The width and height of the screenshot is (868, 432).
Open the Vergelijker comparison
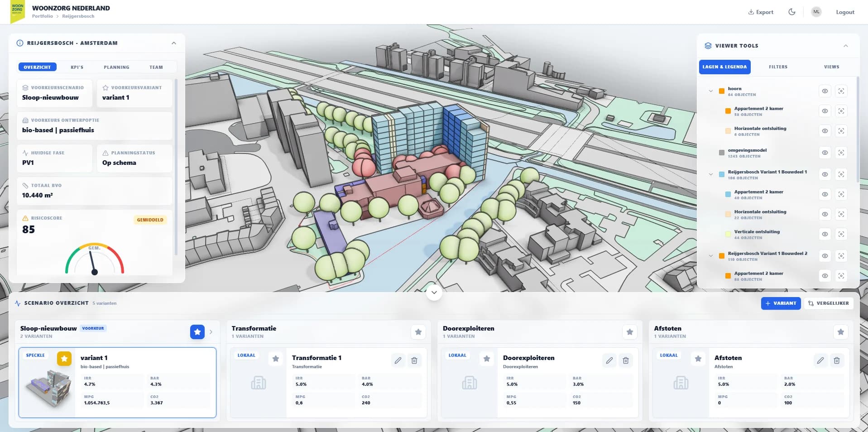click(x=829, y=303)
